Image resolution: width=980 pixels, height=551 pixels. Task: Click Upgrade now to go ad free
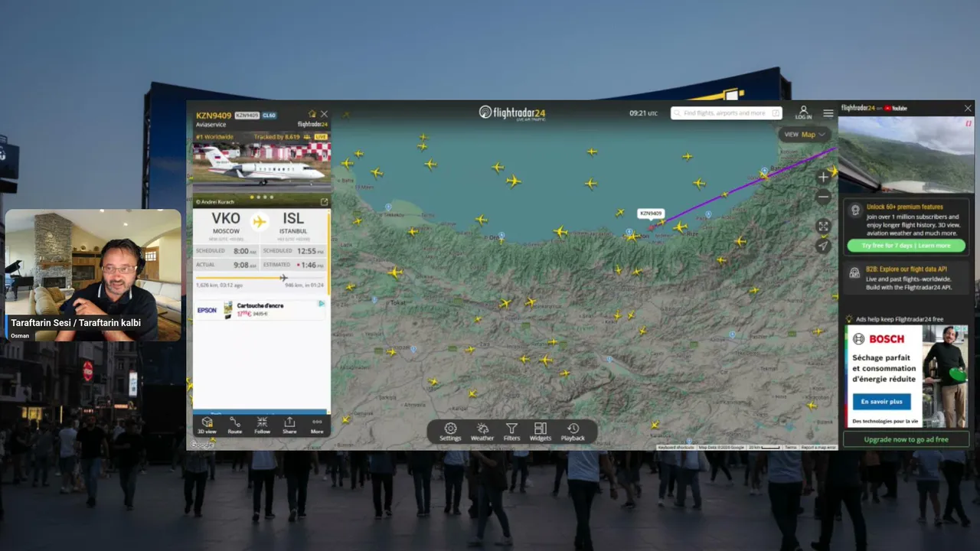pos(906,439)
